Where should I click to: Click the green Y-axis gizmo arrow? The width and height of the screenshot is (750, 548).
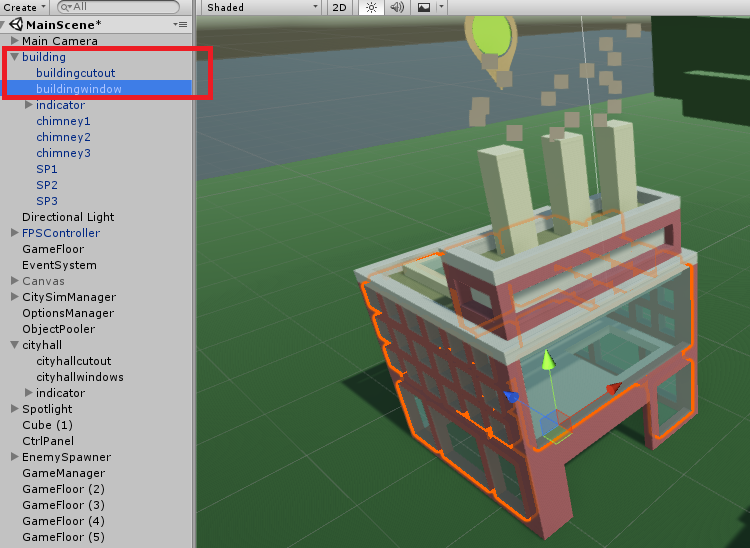549,360
